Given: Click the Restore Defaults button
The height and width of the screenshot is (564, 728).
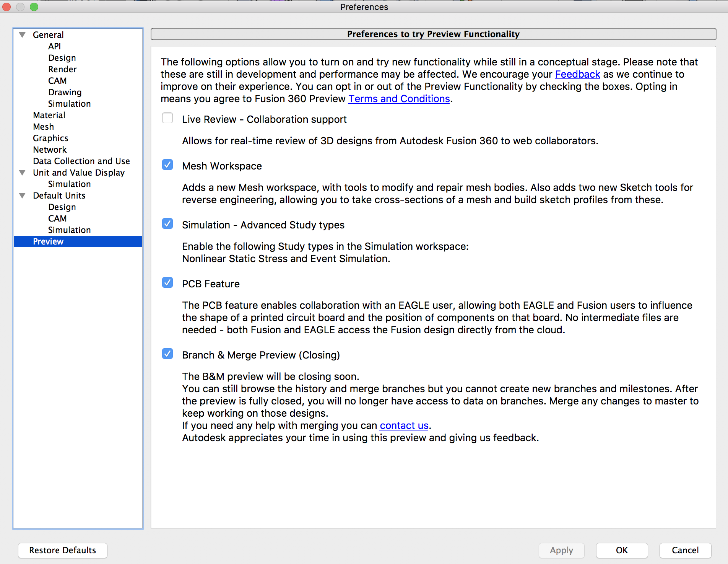Looking at the screenshot, I should tap(63, 550).
